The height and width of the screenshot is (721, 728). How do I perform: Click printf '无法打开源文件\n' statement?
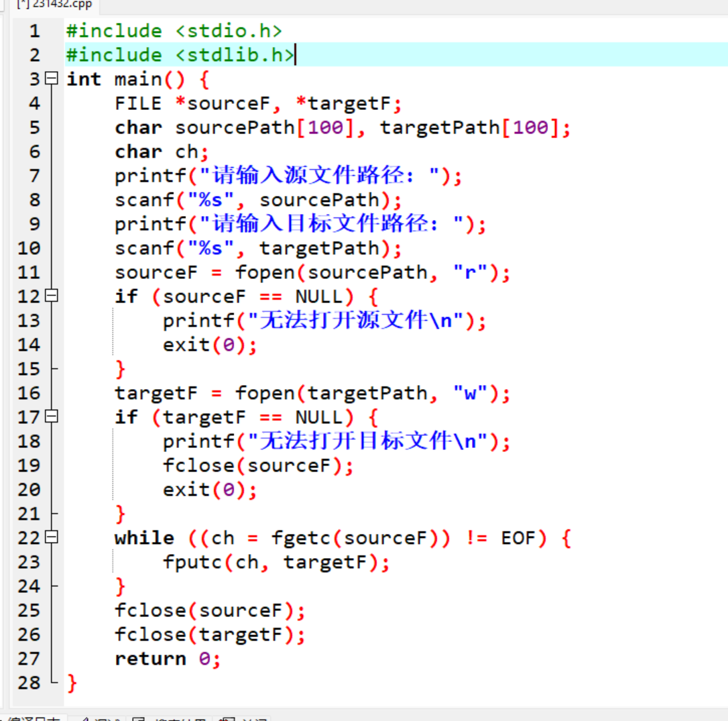(324, 321)
